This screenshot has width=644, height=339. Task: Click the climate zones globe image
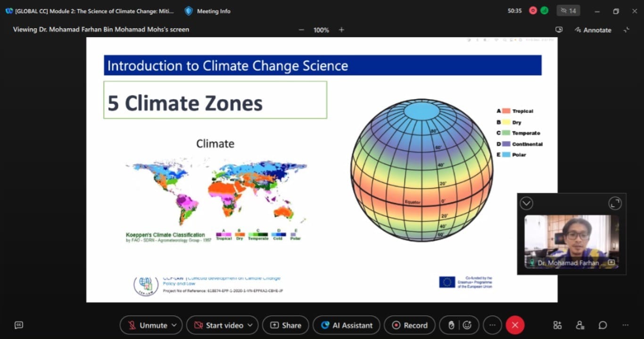tap(421, 170)
